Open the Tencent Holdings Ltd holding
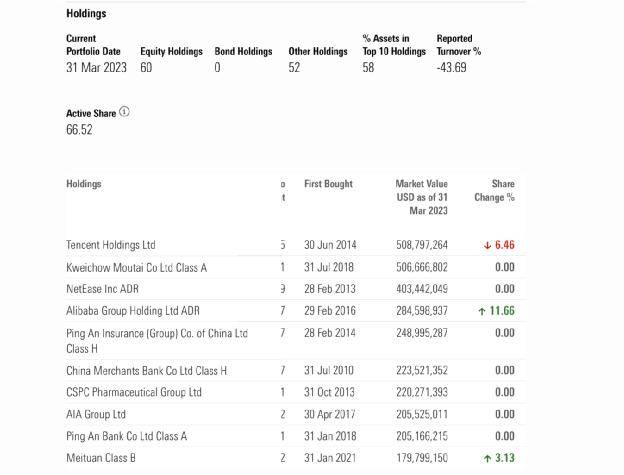Screen dimensions: 624x475 (111, 245)
